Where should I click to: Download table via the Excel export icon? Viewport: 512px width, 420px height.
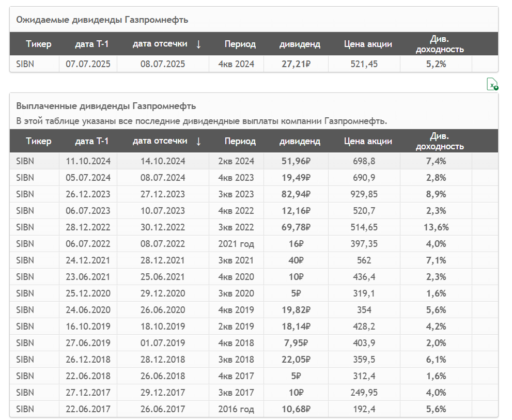492,84
